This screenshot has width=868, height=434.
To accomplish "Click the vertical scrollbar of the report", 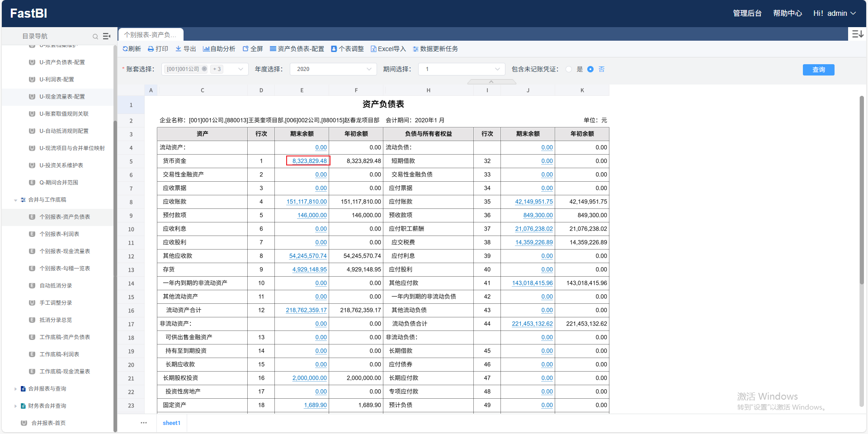I will click(862, 190).
